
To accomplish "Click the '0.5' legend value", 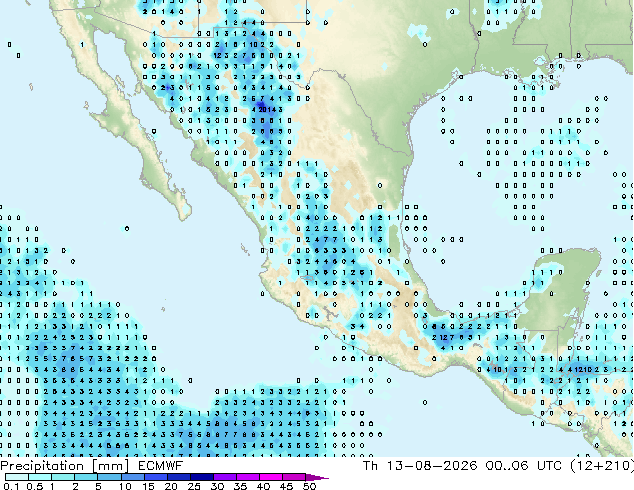I will click(34, 486).
